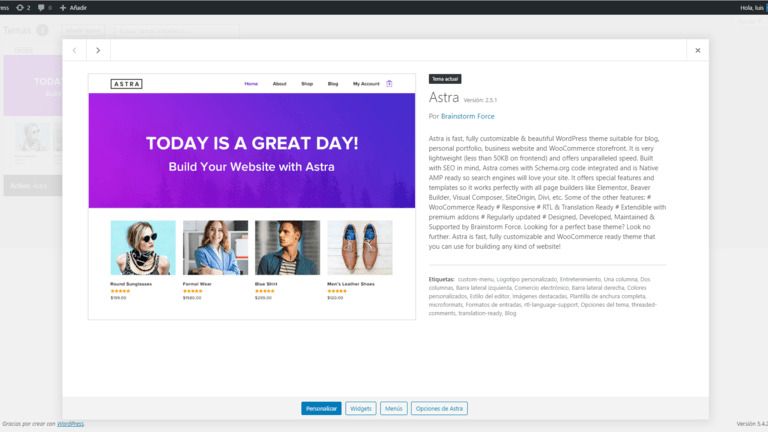
Task: Open the Menús button
Action: click(x=393, y=408)
